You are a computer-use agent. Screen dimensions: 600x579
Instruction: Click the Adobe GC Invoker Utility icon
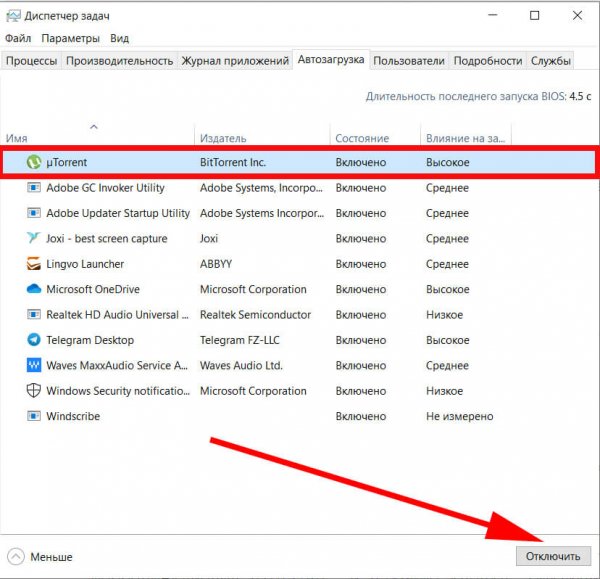[34, 188]
